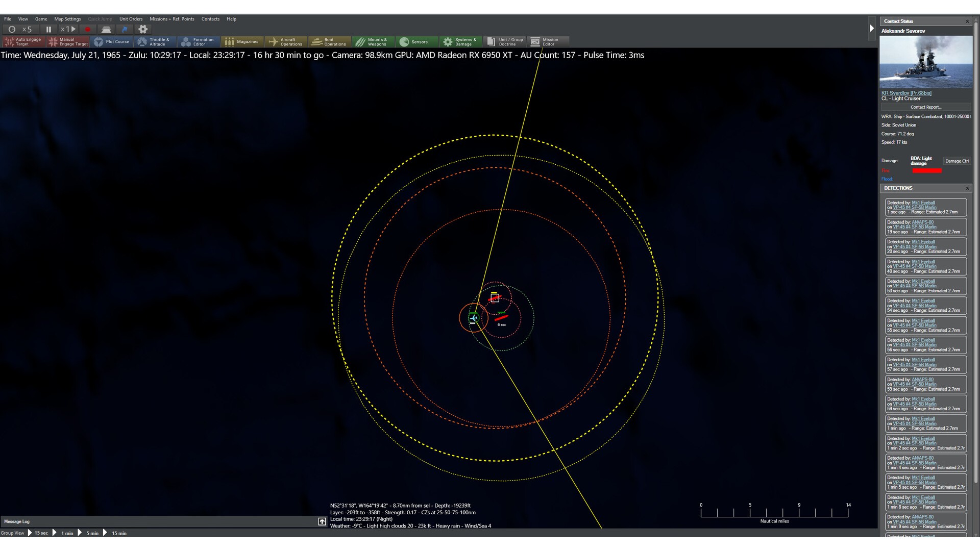Viewport: 980px width, 551px height.
Task: Open Aircraft Operations
Action: [286, 42]
